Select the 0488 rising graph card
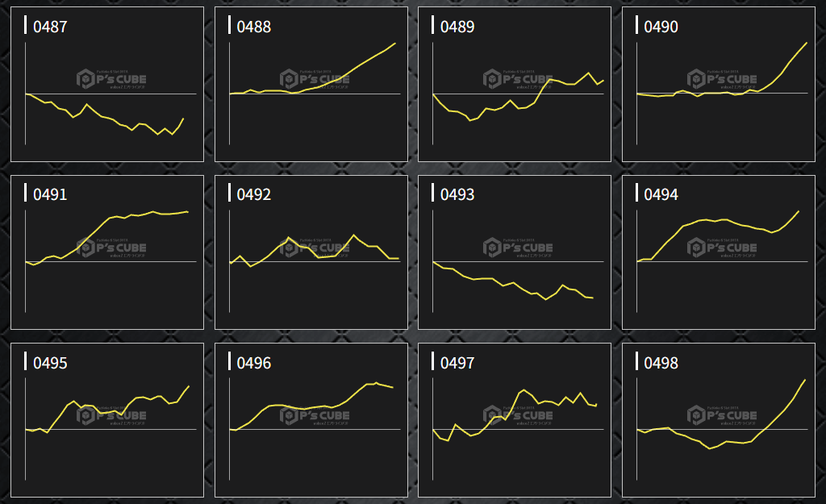Image resolution: width=826 pixels, height=504 pixels. 311,85
